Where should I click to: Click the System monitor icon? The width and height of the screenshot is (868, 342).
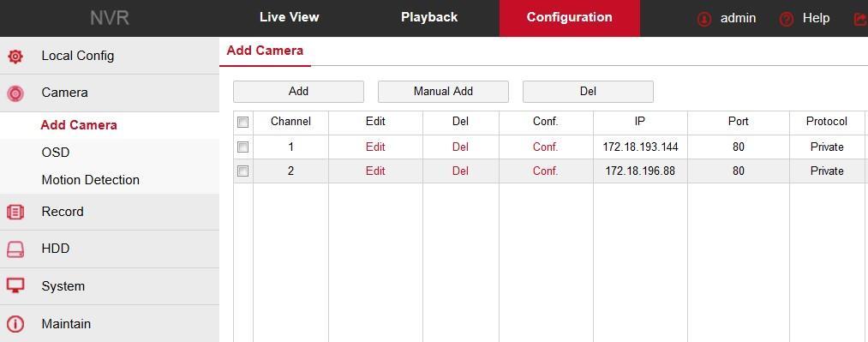pos(15,286)
